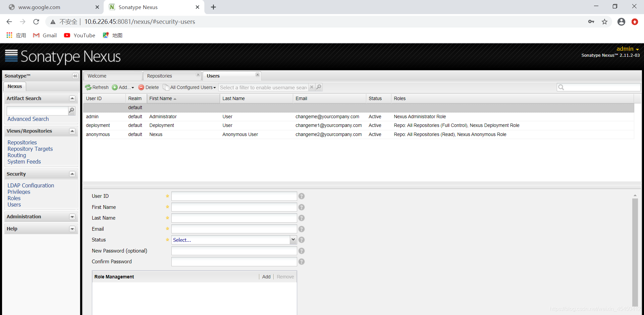Click help icon next to Status field
The image size is (644, 315).
(302, 240)
